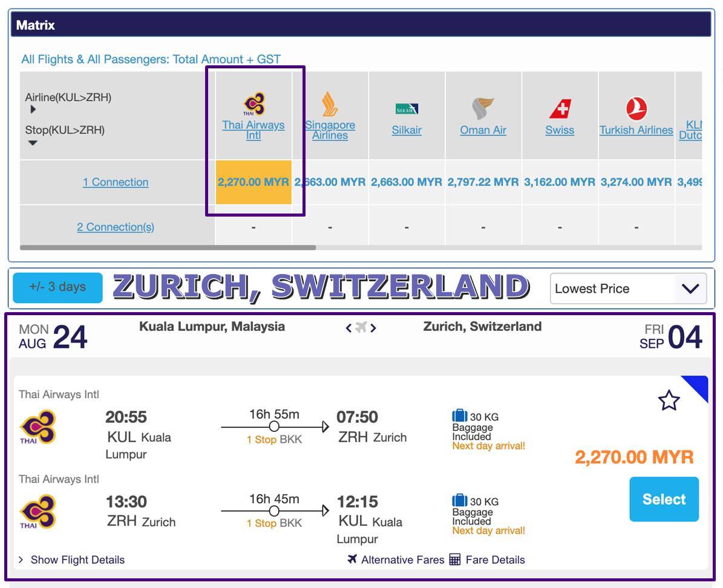Click the 13:30 ZRH departure time
The image size is (723, 588).
(x=126, y=501)
